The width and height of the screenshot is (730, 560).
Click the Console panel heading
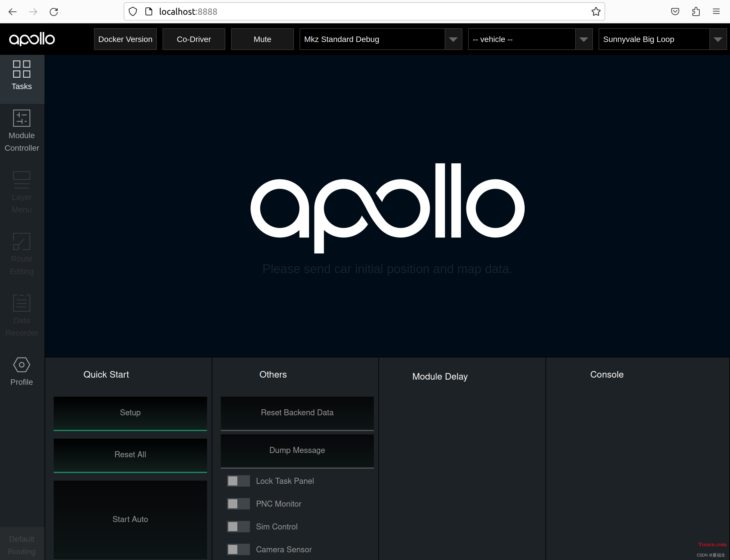click(607, 375)
